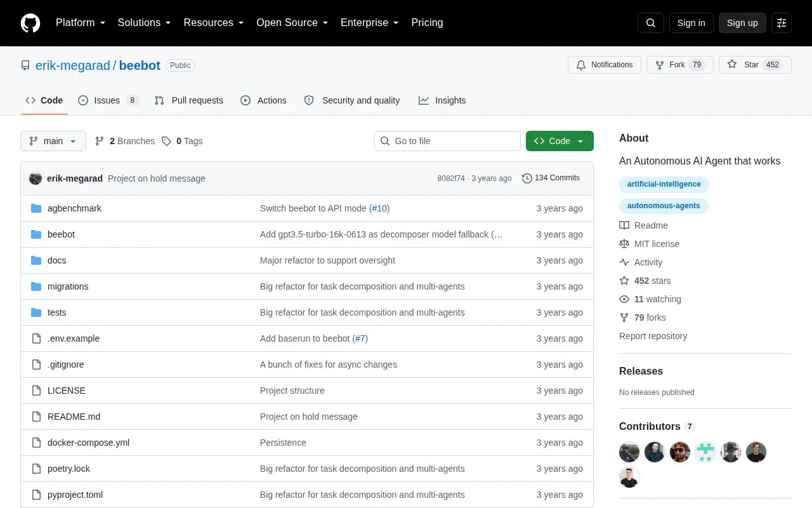The height and width of the screenshot is (508, 812).
Task: Open the search magnifier button
Action: click(x=651, y=23)
